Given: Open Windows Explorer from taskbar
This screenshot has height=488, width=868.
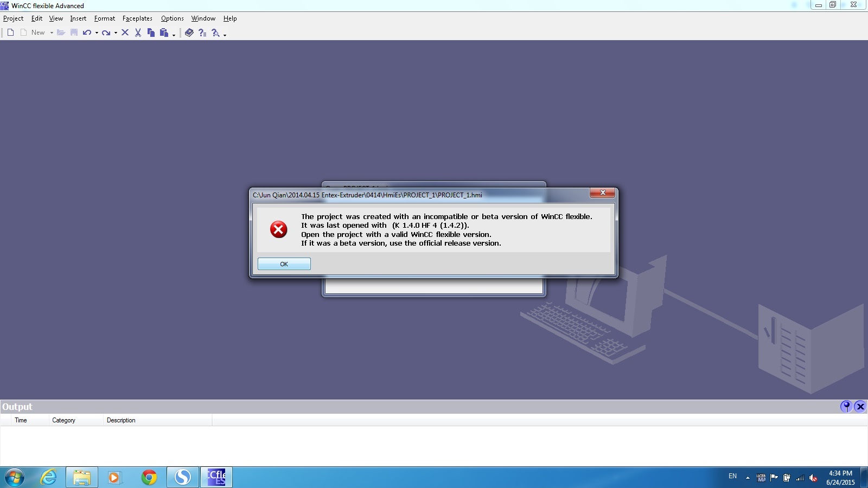Looking at the screenshot, I should 82,477.
